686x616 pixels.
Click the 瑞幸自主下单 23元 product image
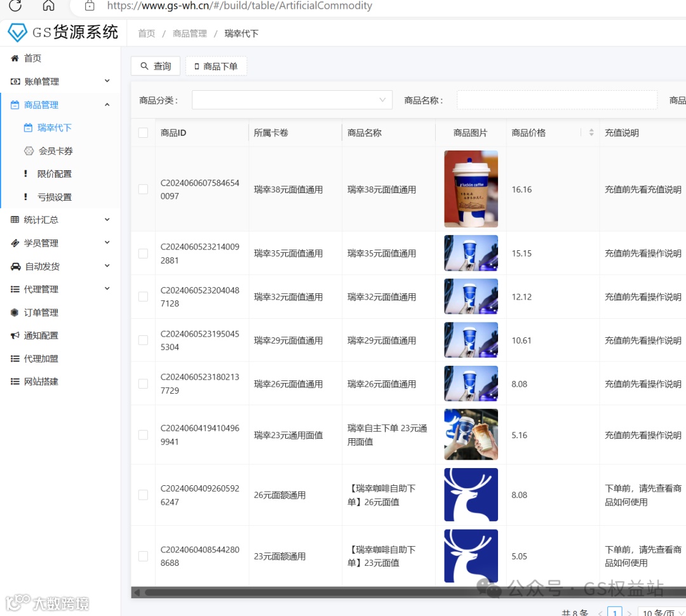(471, 434)
